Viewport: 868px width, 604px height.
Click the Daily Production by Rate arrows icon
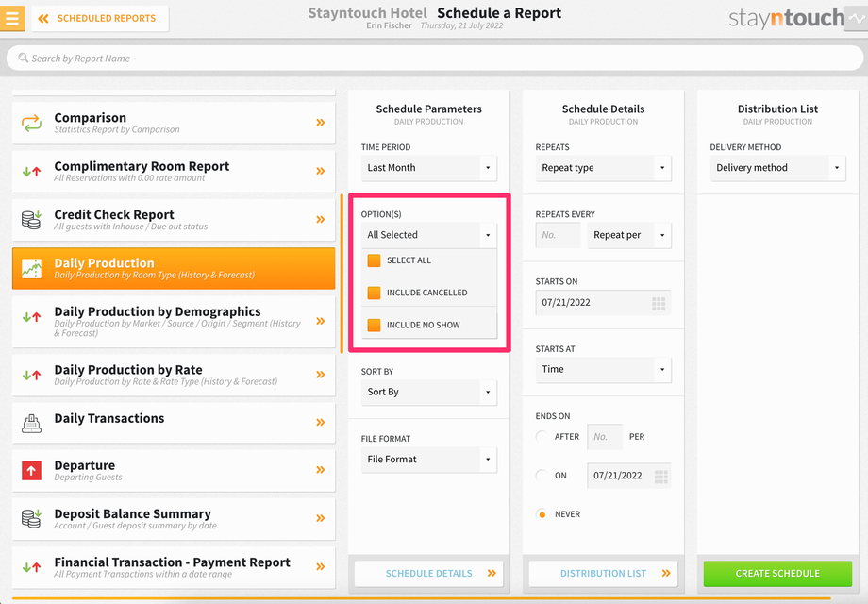pos(31,375)
